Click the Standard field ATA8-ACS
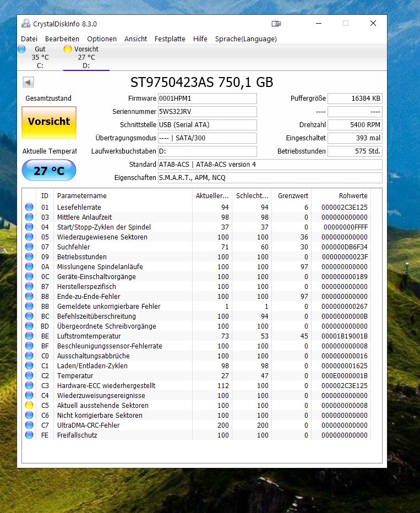This screenshot has height=513, width=420. (x=270, y=164)
